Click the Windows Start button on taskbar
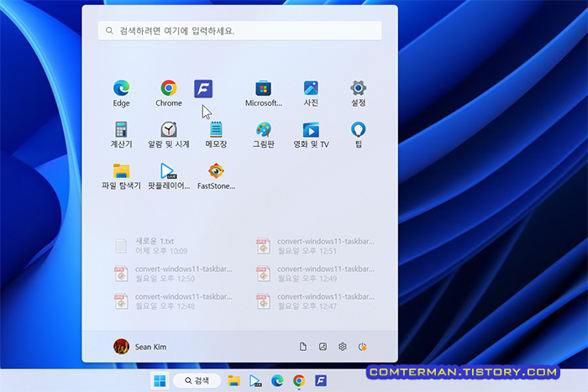The image size is (588, 392). 160,381
